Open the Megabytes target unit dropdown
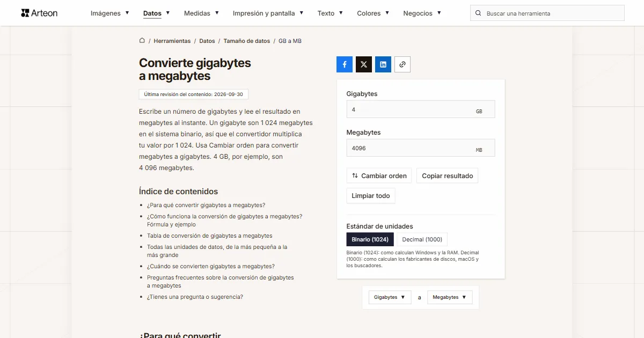This screenshot has height=338, width=644. point(450,297)
